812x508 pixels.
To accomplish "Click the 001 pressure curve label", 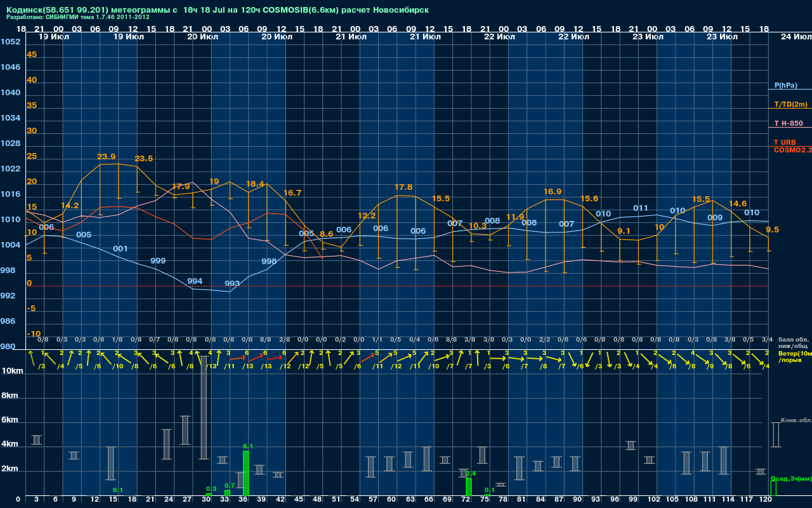I will click(x=121, y=249).
